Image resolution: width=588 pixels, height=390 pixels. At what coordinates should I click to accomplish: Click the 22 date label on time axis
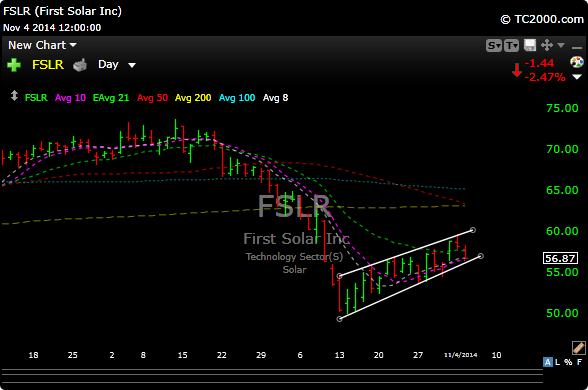[x=222, y=355]
